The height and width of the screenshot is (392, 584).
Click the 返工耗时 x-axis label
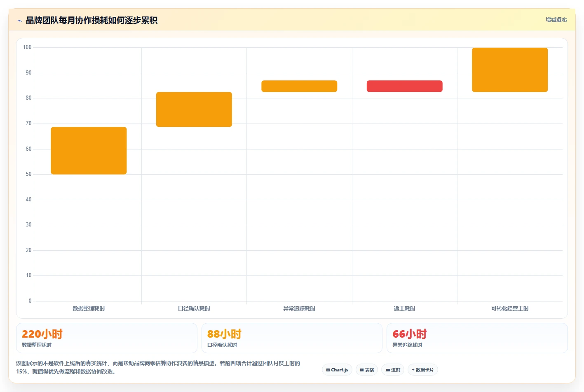pos(405,308)
